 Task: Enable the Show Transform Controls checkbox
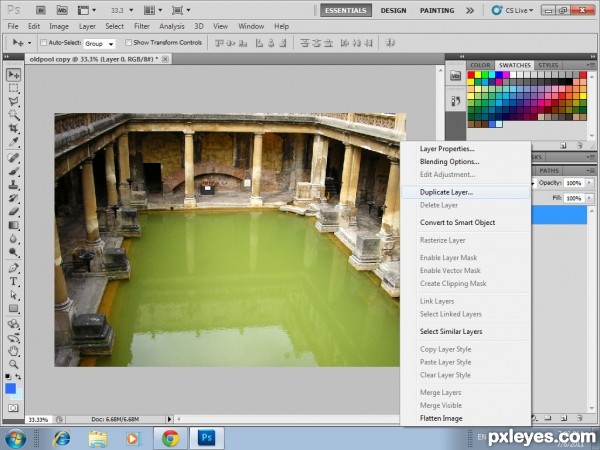coord(129,42)
